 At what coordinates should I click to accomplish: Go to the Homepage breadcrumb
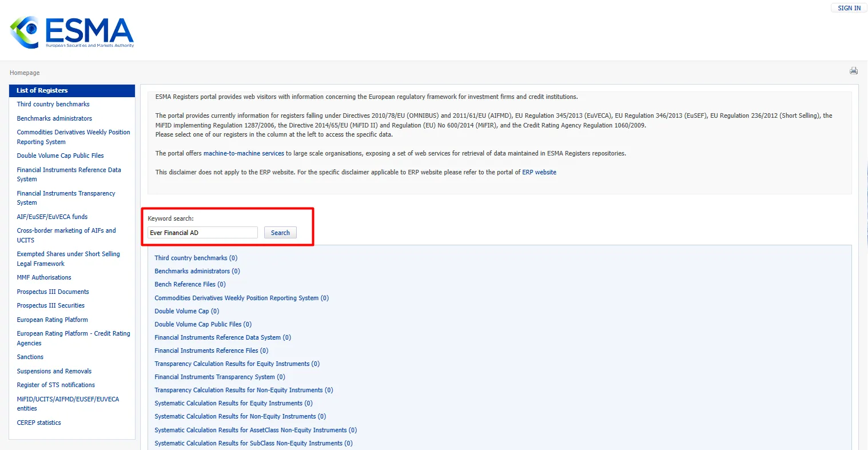tap(25, 73)
